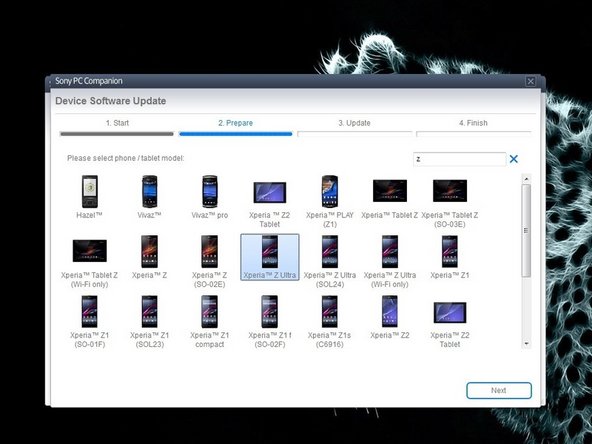Choose Xperia Z1 (SO-01F) phone
The image size is (592, 444).
(89, 311)
